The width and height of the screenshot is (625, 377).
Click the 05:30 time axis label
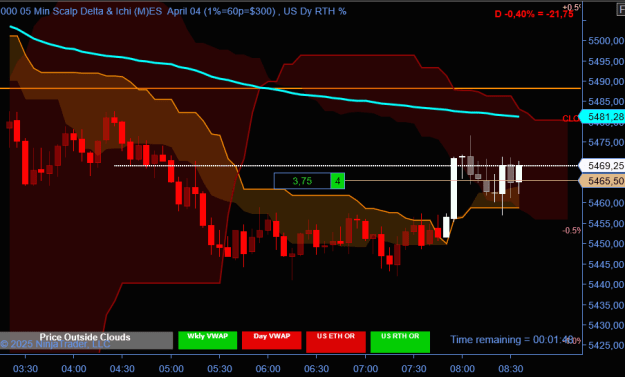220,369
